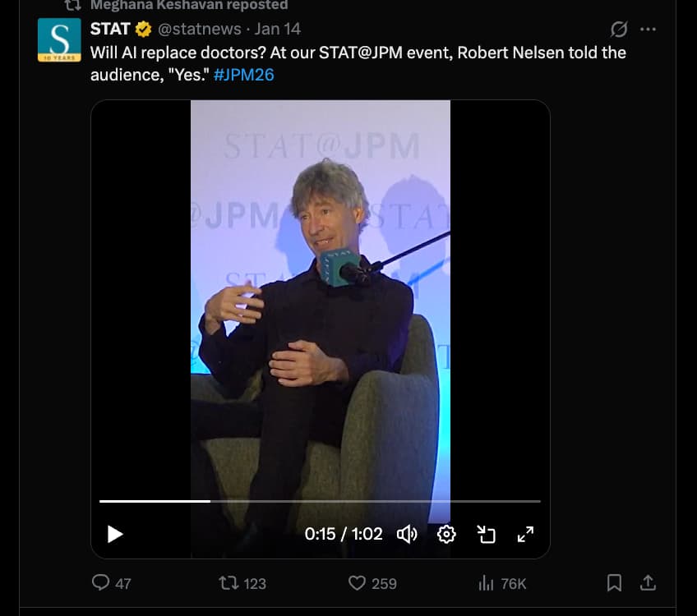The height and width of the screenshot is (616, 697).
Task: Open video settings gear
Action: 446,535
